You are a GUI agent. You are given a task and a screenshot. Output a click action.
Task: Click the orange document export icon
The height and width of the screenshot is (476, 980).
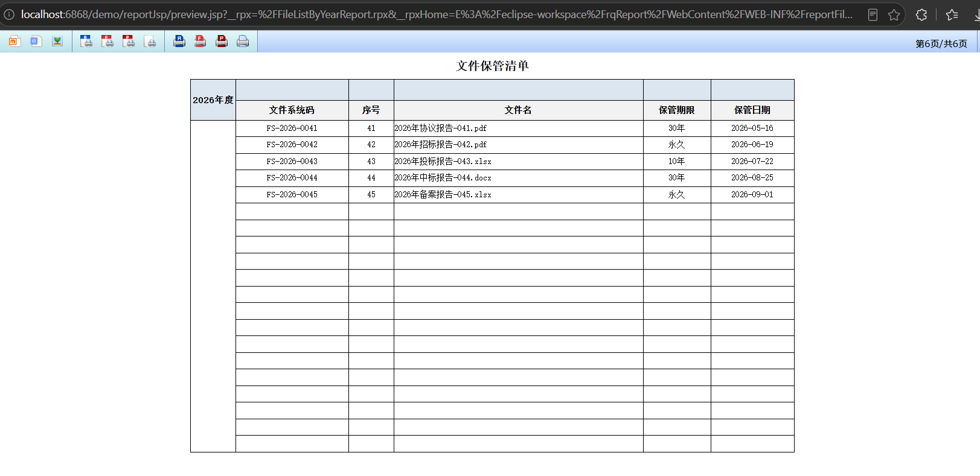(x=15, y=41)
